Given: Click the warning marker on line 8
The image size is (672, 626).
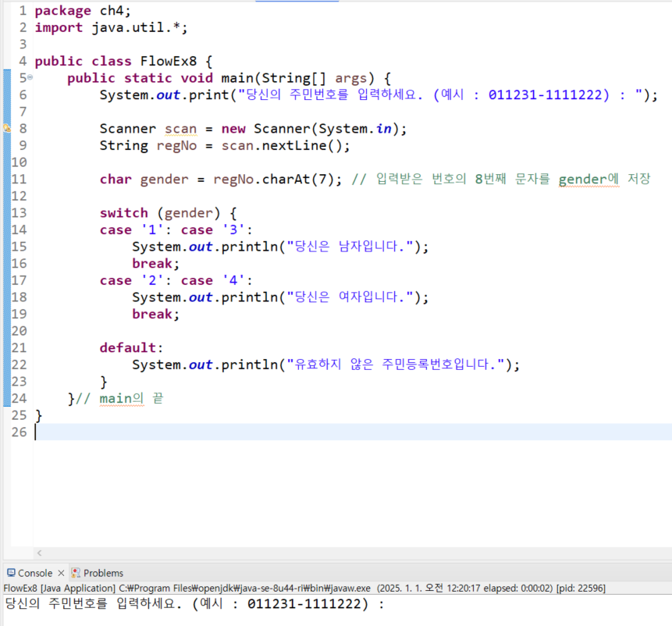Looking at the screenshot, I should point(7,128).
